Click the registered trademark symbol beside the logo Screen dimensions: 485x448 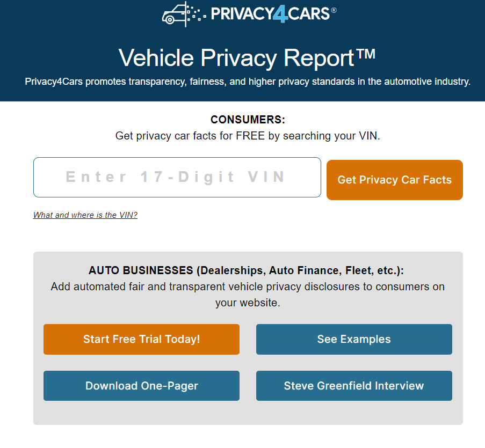334,10
